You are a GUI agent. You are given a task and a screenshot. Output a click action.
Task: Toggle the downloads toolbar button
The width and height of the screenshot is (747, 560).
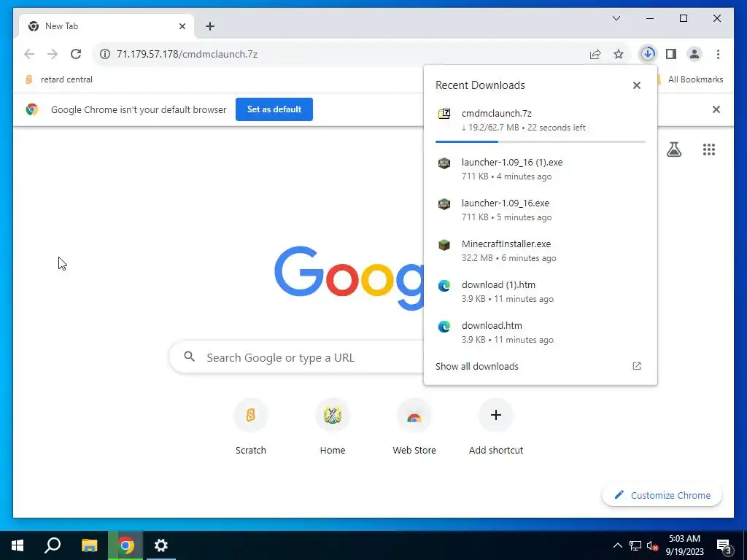648,54
